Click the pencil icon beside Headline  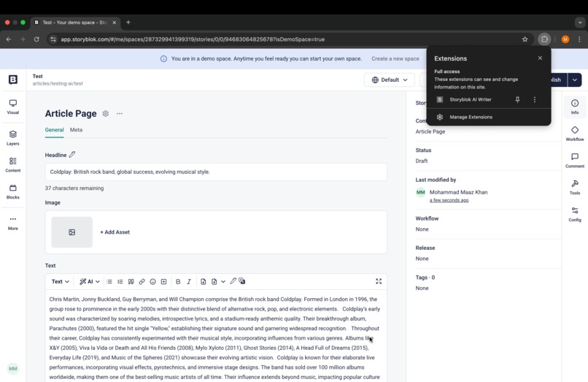point(72,154)
